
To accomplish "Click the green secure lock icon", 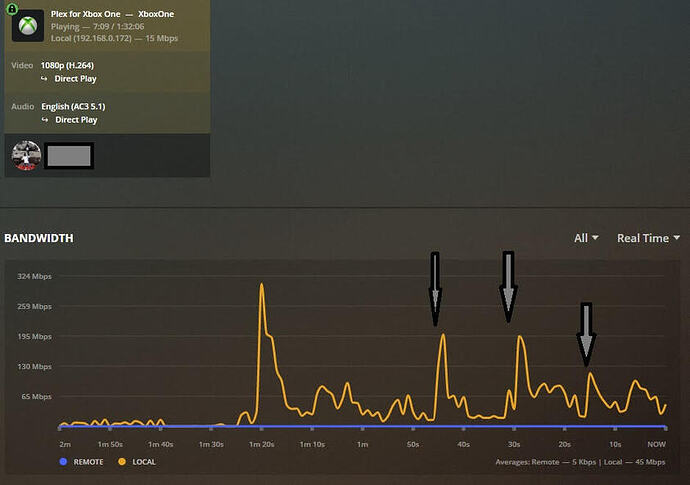I will point(12,8).
